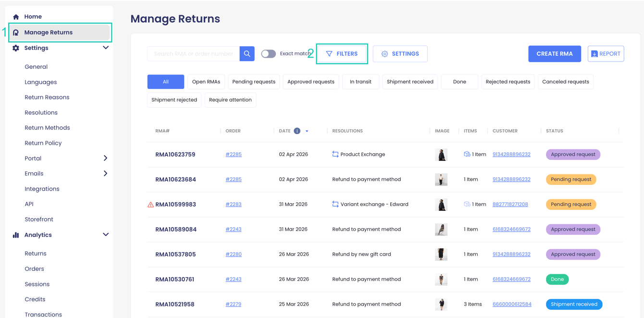The image size is (644, 318).
Task: Open the product thumbnail for RMA10537805
Action: tap(441, 254)
